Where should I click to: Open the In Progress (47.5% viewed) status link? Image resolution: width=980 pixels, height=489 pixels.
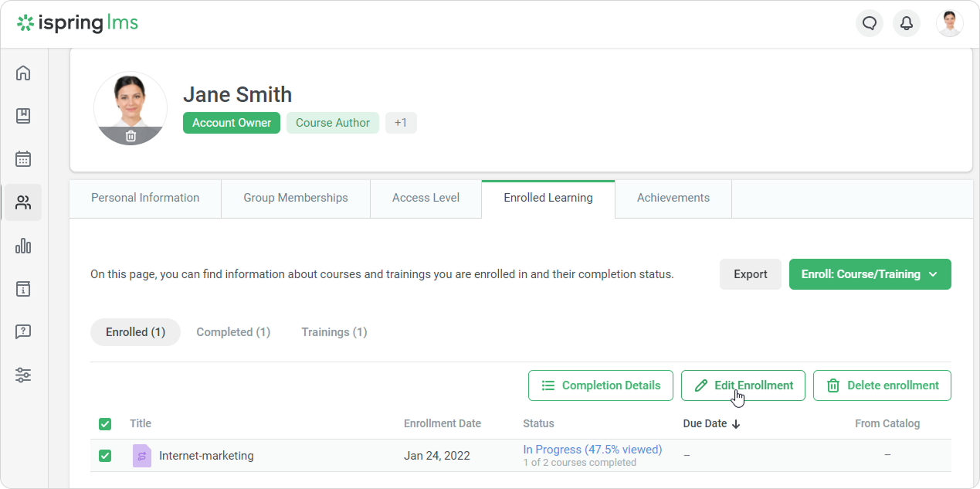(592, 450)
